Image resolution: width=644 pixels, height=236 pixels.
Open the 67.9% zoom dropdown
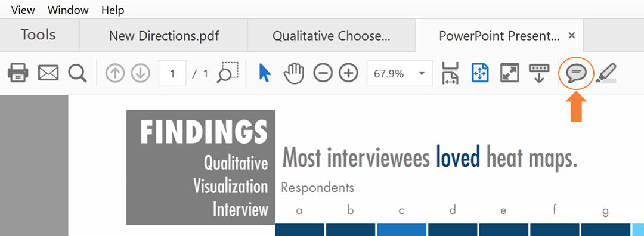click(400, 74)
